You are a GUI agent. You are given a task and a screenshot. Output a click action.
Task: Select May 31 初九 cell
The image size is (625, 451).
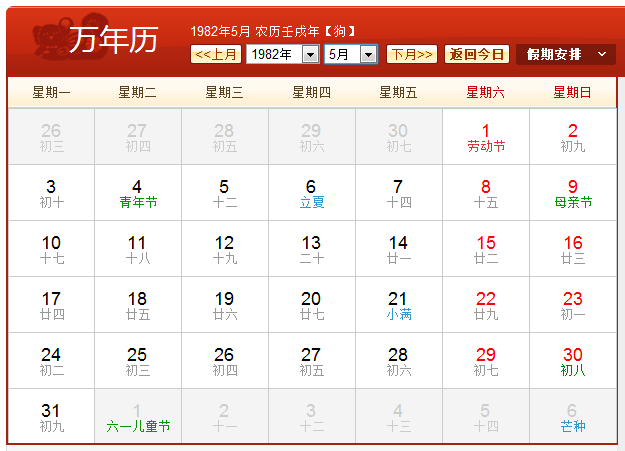[51, 416]
